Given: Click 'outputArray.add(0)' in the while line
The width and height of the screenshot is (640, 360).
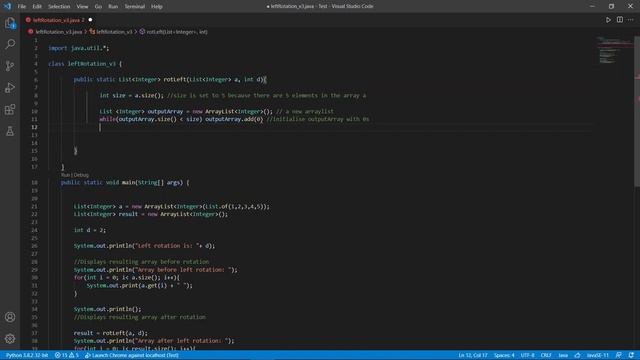Looking at the screenshot, I should pyautogui.click(x=234, y=119).
